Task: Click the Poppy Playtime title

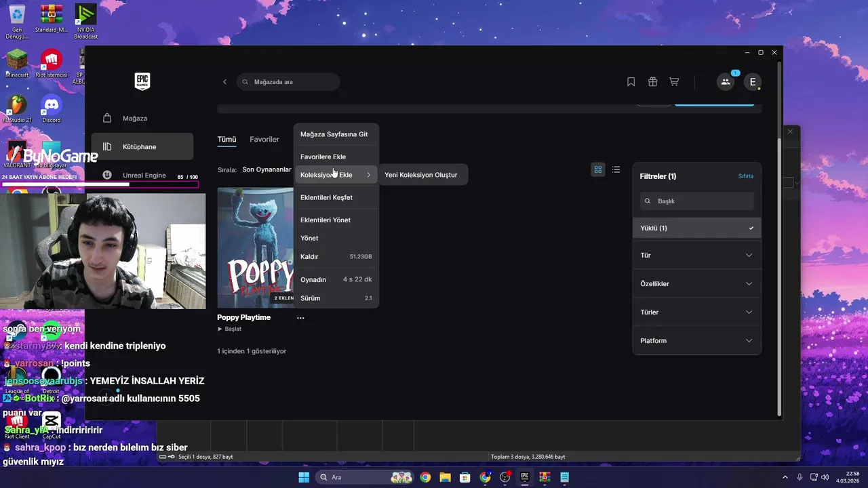Action: pyautogui.click(x=243, y=317)
